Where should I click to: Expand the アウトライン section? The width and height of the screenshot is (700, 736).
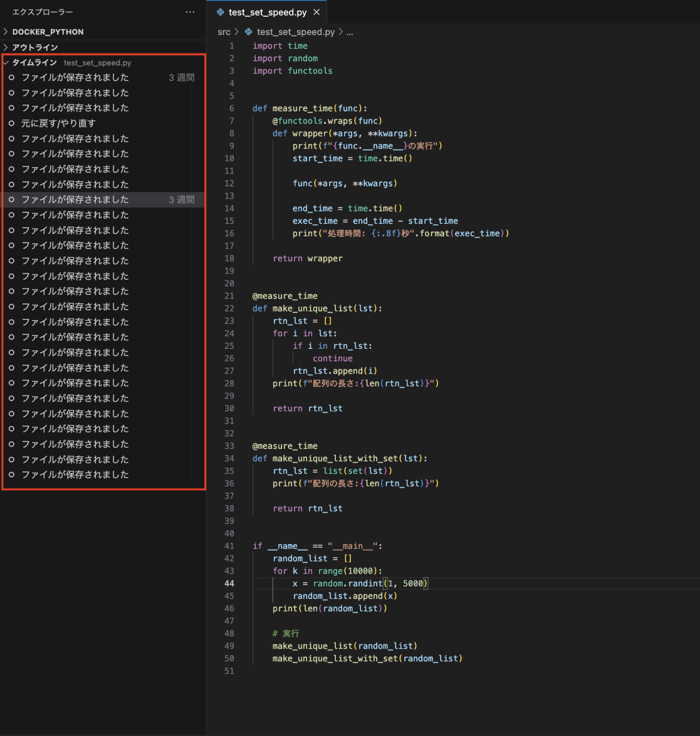(x=6, y=47)
